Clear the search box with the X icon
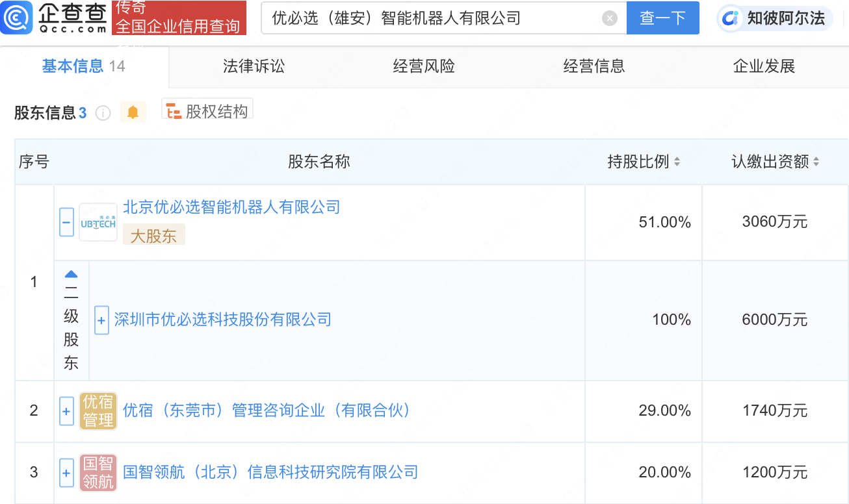849x504 pixels. (609, 18)
